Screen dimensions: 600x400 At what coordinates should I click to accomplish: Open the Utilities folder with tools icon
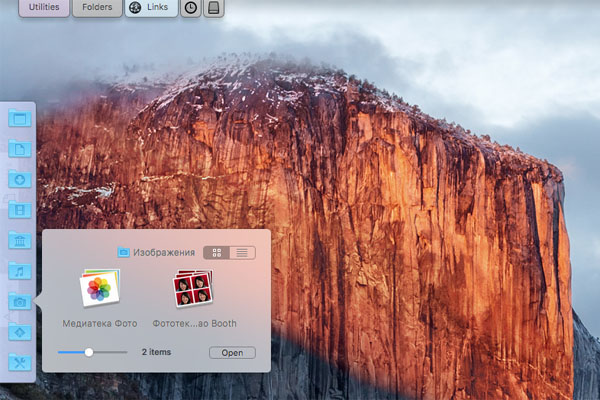click(x=19, y=362)
